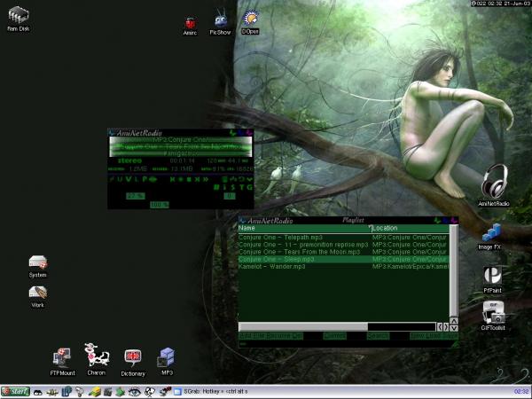
Task: Click the playlist scroll-right arrow
Action: (x=446, y=327)
